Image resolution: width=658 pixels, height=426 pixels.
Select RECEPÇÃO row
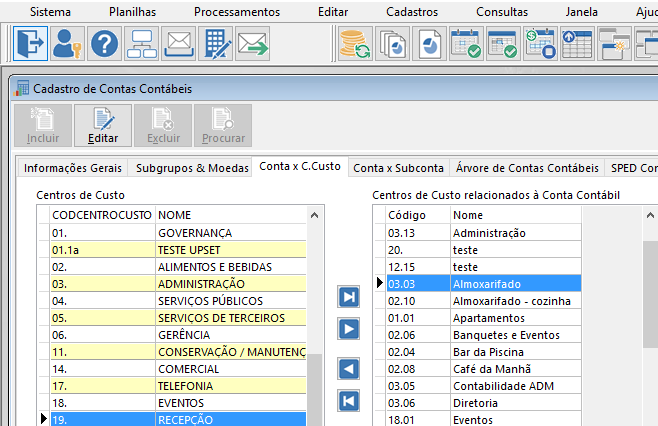coord(178,419)
